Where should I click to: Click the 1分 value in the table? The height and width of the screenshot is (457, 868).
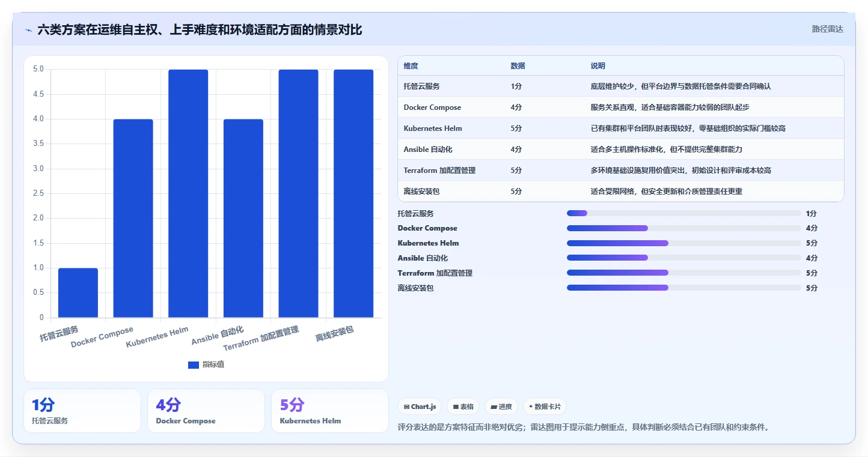[x=516, y=86]
